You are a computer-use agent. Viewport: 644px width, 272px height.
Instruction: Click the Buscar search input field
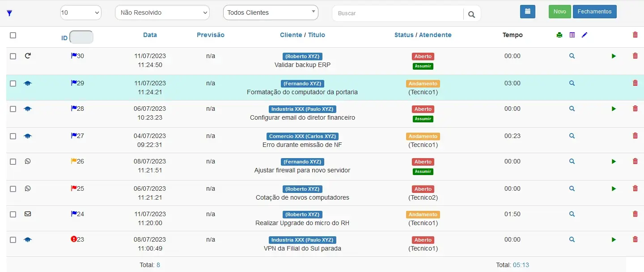pyautogui.click(x=398, y=14)
